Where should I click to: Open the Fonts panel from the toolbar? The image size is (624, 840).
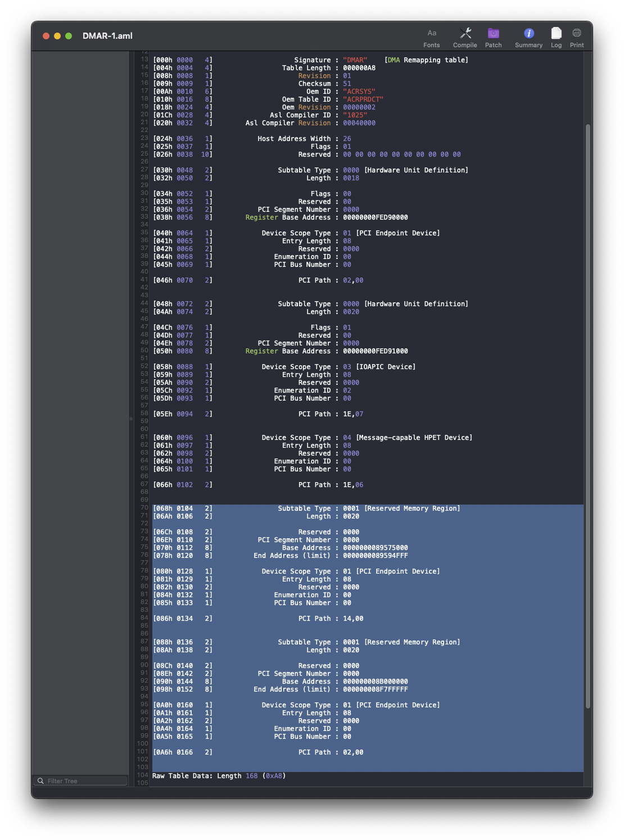pyautogui.click(x=431, y=37)
